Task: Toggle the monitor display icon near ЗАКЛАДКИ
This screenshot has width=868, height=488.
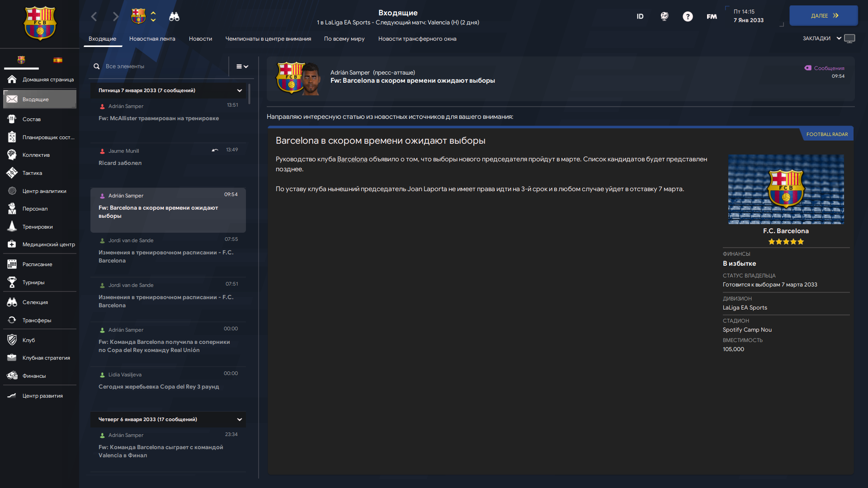Action: coord(849,39)
